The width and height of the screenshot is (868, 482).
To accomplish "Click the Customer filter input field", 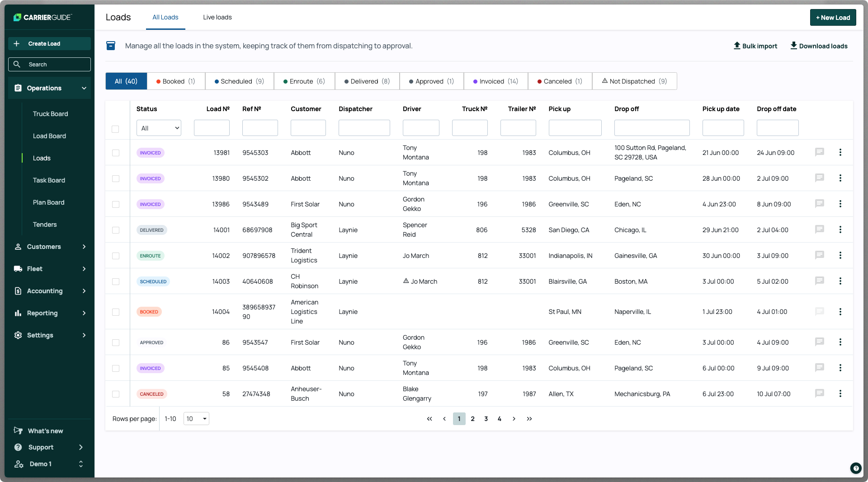I will pos(308,128).
